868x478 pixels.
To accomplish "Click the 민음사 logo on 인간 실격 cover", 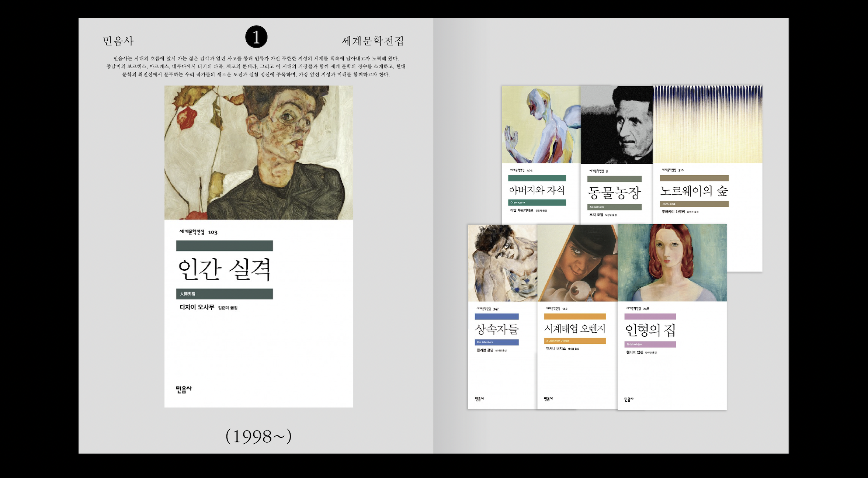I will tap(184, 389).
